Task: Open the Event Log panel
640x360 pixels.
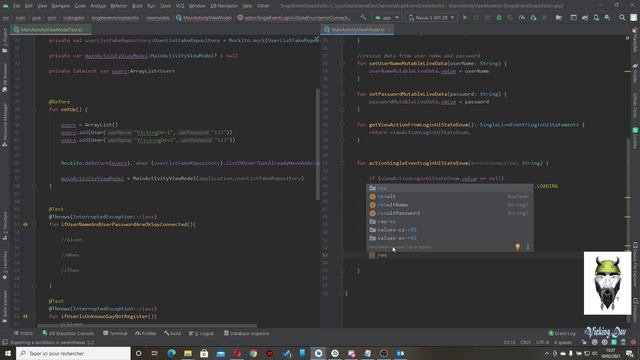Action: coord(562,333)
